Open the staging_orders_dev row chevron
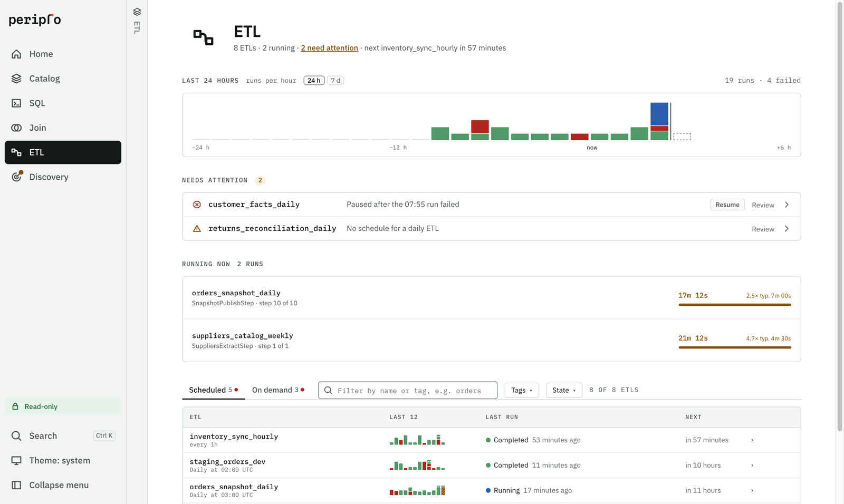The height and width of the screenshot is (504, 844). click(752, 466)
